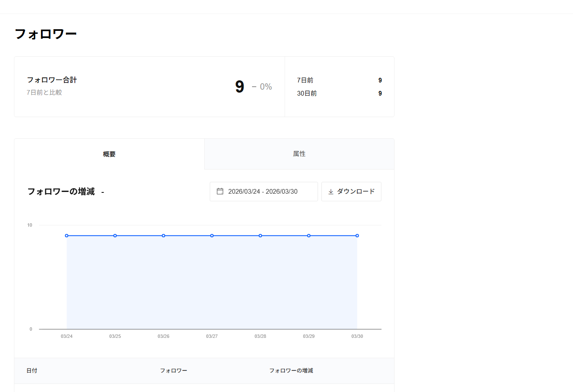This screenshot has width=573, height=392.
Task: Click the calendar icon in date picker
Action: pos(220,192)
